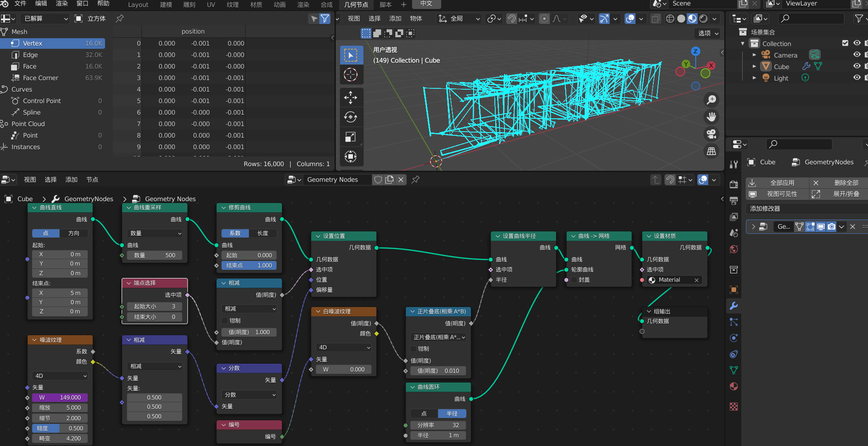Open the 节点 menu in node editor
The image size is (868, 446).
pyautogui.click(x=92, y=180)
